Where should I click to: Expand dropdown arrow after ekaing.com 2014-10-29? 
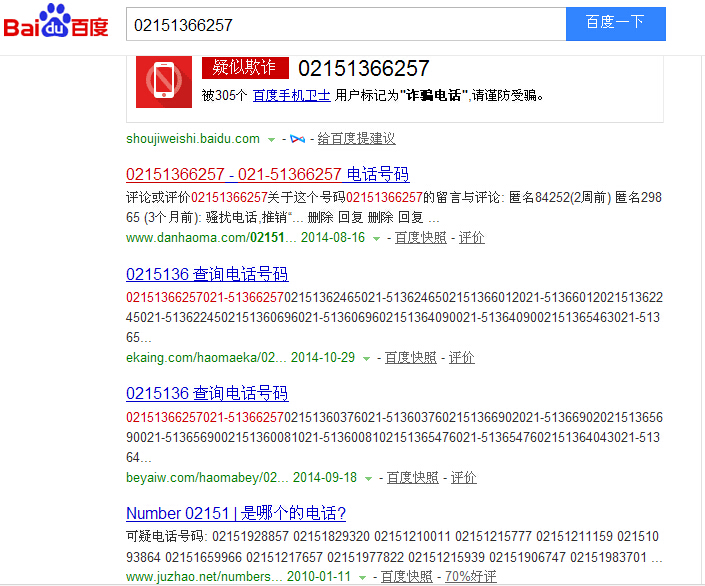coord(366,359)
